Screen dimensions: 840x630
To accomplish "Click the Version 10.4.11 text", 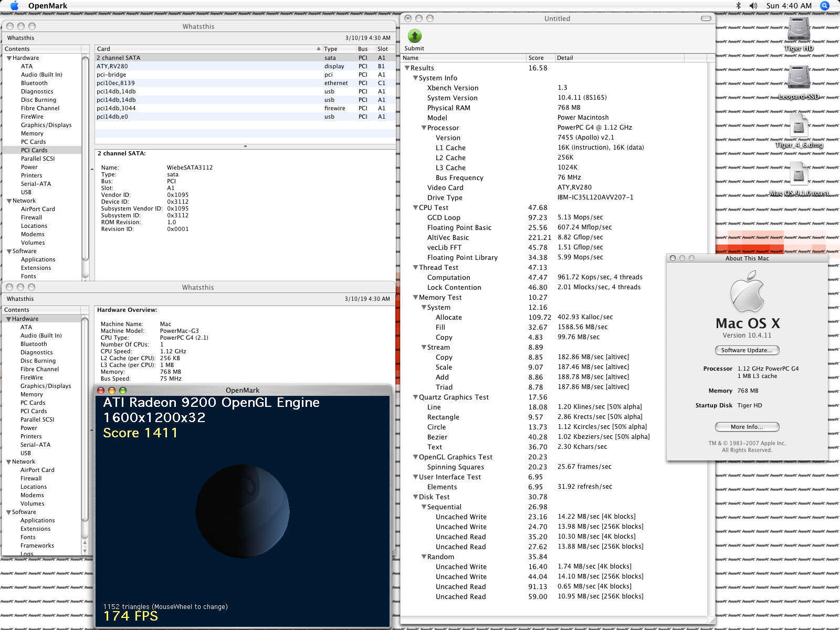I will tap(747, 335).
